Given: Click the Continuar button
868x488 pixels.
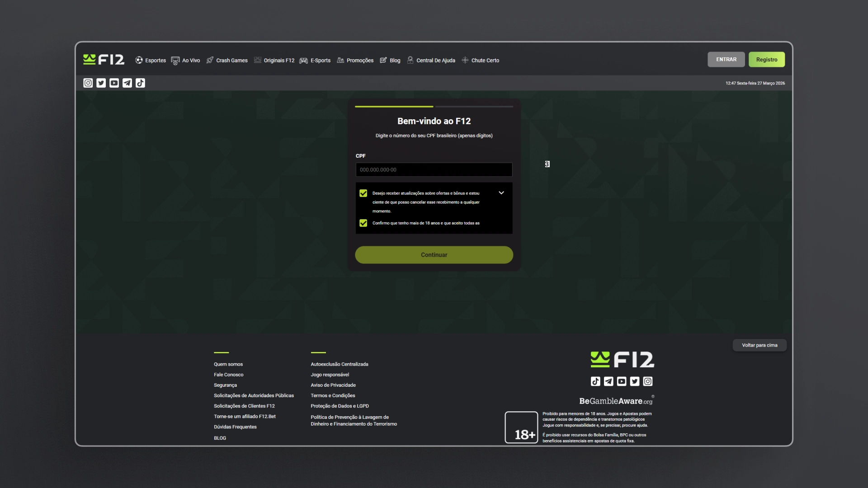Looking at the screenshot, I should 434,255.
